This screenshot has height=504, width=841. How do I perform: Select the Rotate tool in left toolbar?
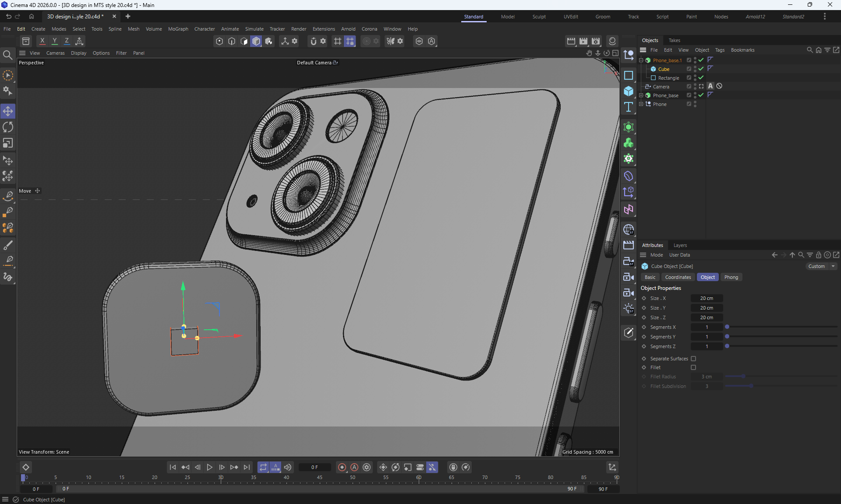coord(8,127)
